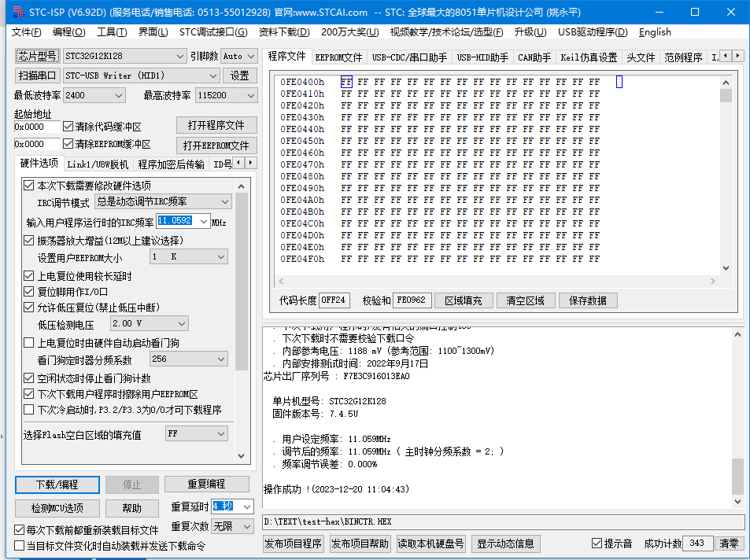The height and width of the screenshot is (560, 750).
Task: Open IRC调节模式 dropdown
Action: 163,201
